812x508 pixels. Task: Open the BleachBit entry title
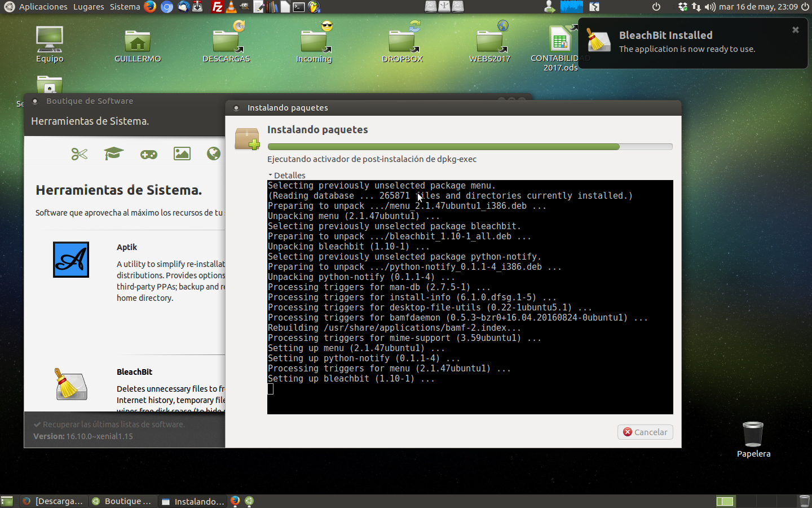click(134, 372)
